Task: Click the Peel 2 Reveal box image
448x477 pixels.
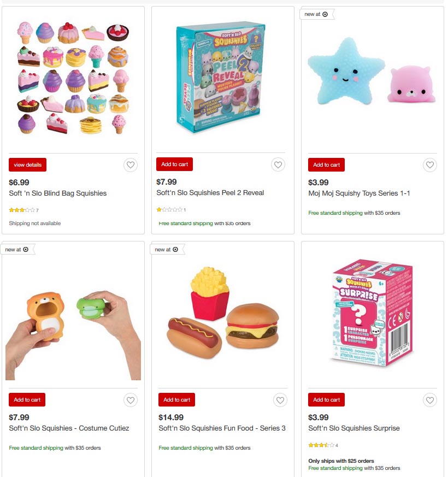Action: pyautogui.click(x=221, y=78)
